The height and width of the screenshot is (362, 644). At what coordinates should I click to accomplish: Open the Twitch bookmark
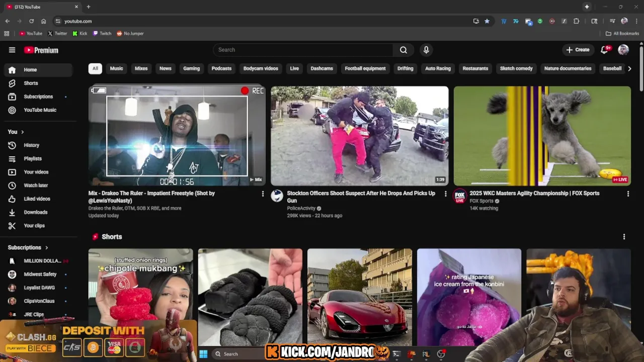pyautogui.click(x=102, y=34)
